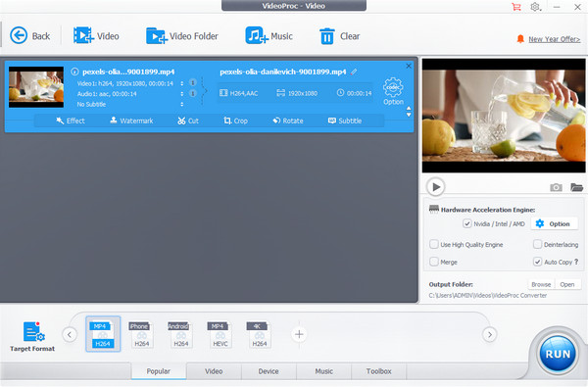Image resolution: width=588 pixels, height=387 pixels.
Task: Open the Subtitle tool
Action: click(x=345, y=121)
